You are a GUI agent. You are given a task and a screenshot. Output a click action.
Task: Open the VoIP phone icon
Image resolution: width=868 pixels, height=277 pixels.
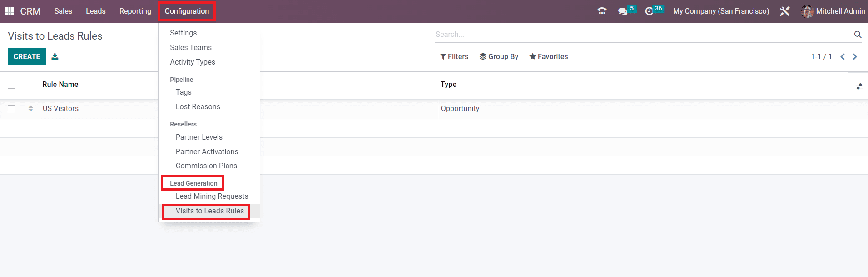[602, 11]
